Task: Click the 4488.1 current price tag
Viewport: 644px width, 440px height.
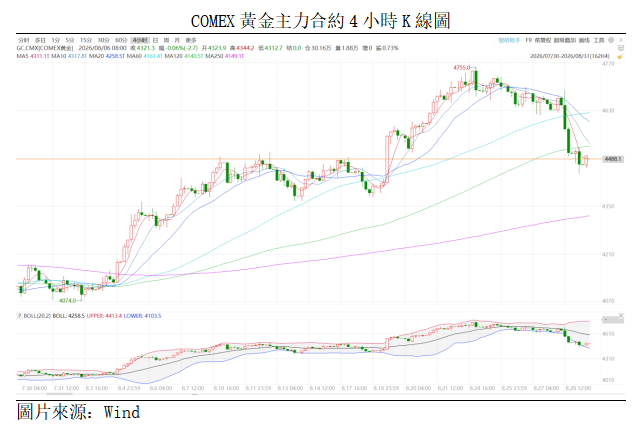Action: point(613,159)
